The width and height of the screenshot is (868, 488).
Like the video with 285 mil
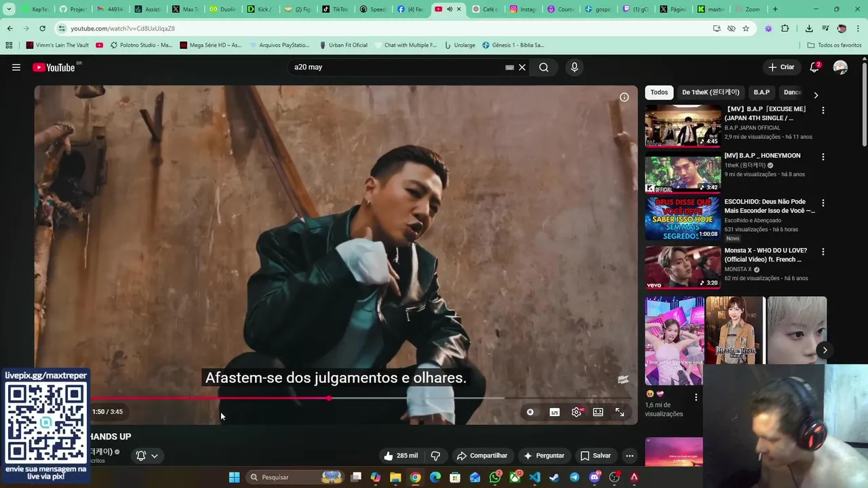point(400,455)
